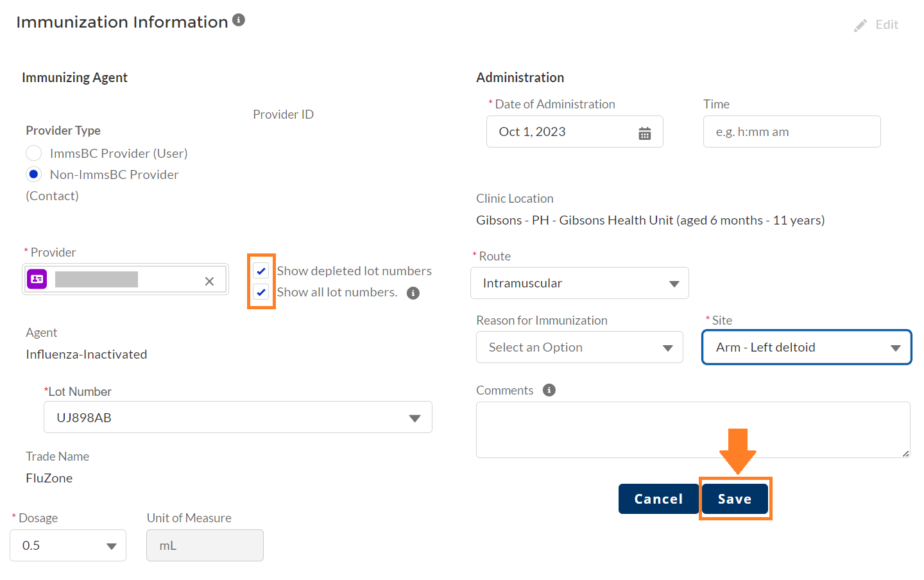Image resolution: width=924 pixels, height=580 pixels.
Task: Click the Unit of Measure mL field
Action: tap(205, 545)
